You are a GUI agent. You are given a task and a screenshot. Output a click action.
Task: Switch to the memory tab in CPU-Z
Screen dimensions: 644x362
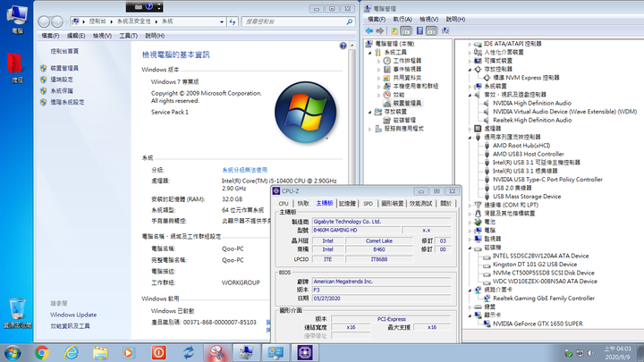click(347, 204)
